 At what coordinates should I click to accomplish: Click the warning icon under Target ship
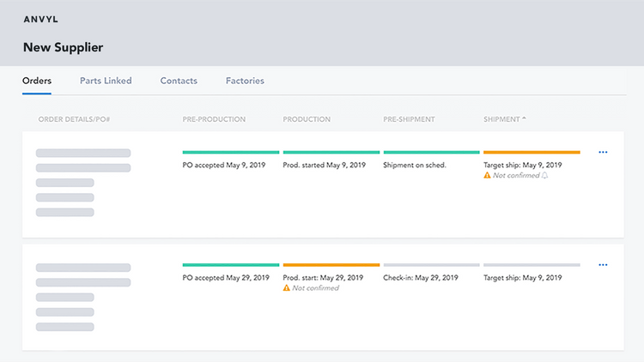pos(488,176)
